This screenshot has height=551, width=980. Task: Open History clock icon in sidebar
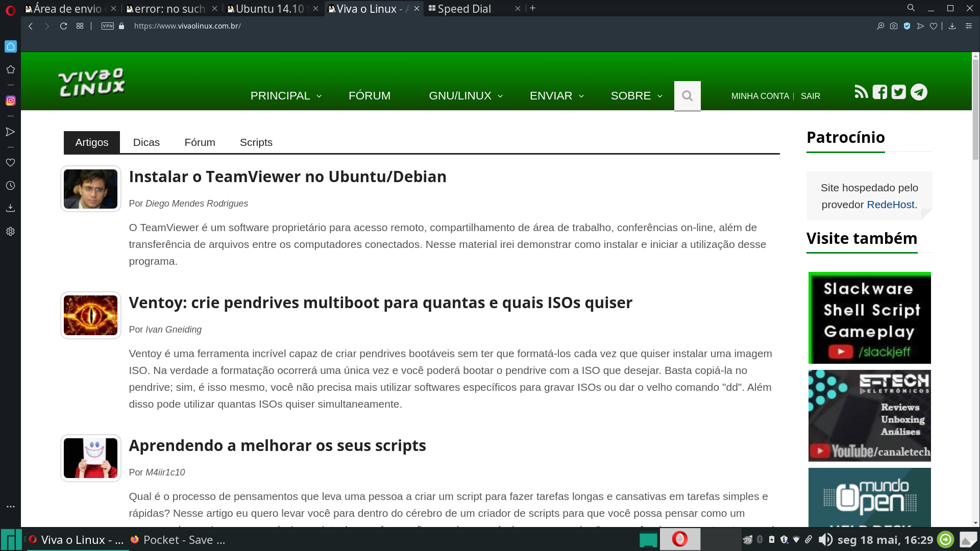tap(10, 186)
